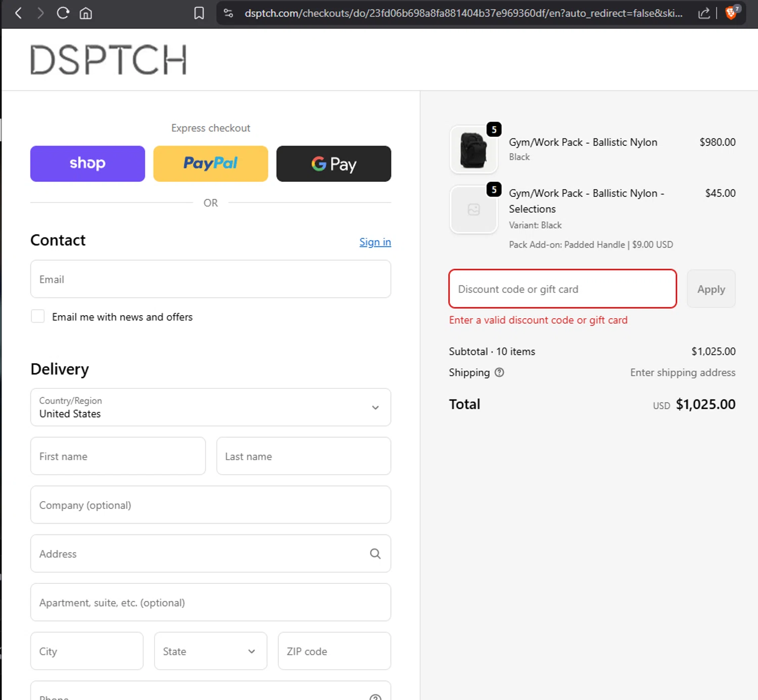Select the Company (optional) field
This screenshot has width=758, height=700.
(211, 505)
